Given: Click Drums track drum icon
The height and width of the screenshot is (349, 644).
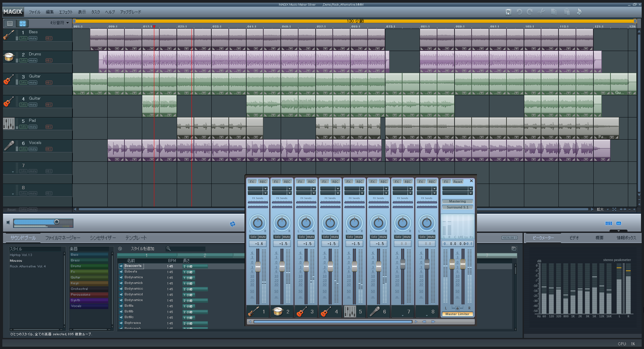Looking at the screenshot, I should click(9, 57).
